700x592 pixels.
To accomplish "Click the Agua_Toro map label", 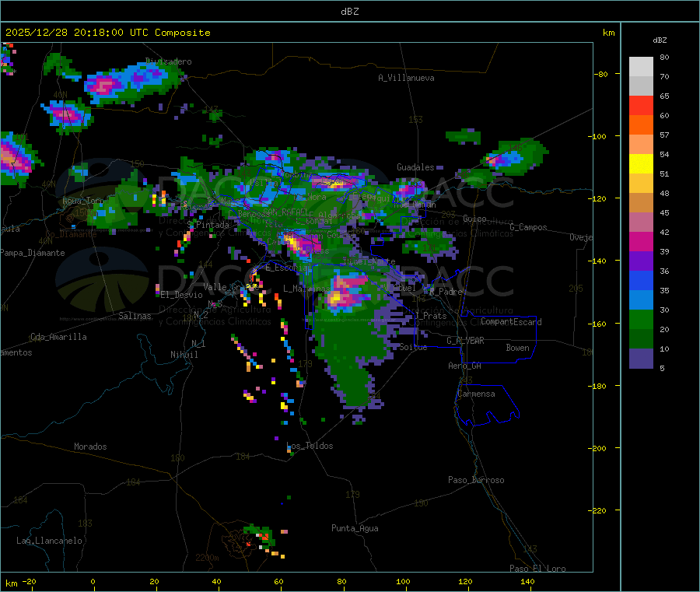I will 82,201.
